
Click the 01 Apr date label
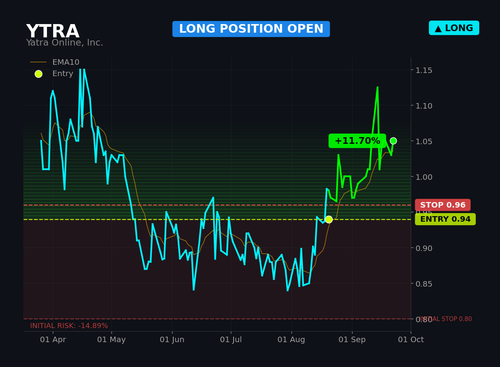[53, 340]
